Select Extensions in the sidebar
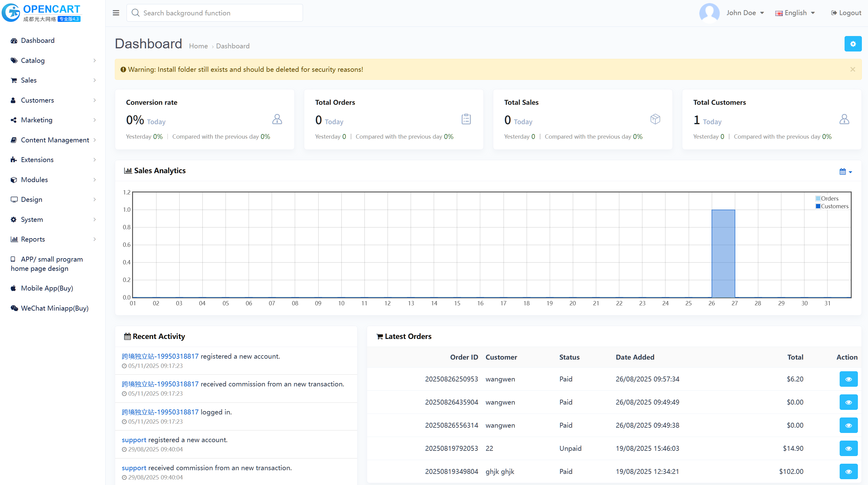Viewport: 868px width, 485px height. pos(37,160)
